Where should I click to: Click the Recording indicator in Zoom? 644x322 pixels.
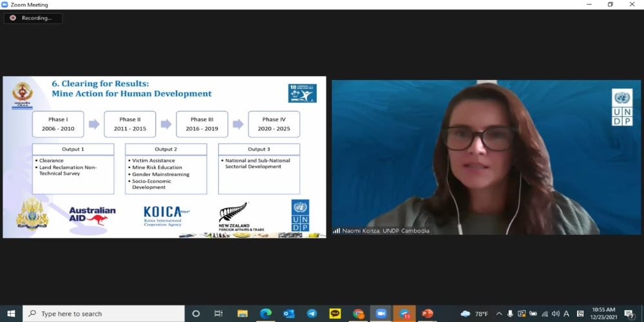coord(32,18)
